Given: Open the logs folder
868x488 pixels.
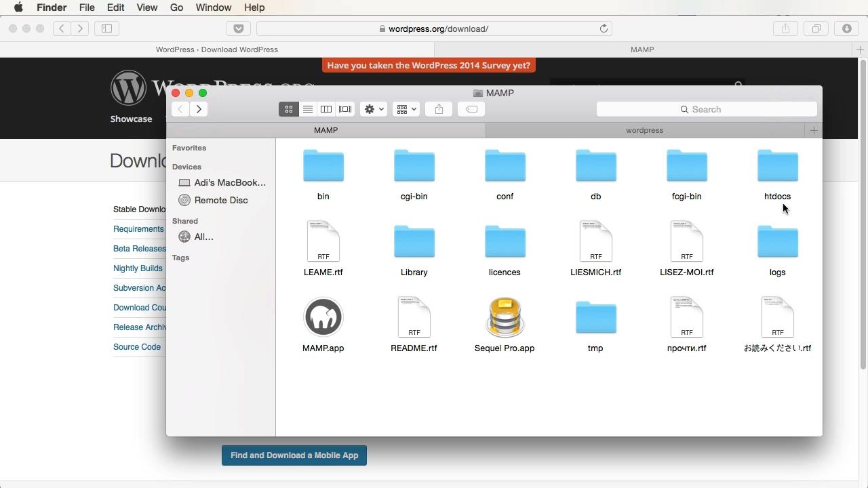Looking at the screenshot, I should click(778, 243).
